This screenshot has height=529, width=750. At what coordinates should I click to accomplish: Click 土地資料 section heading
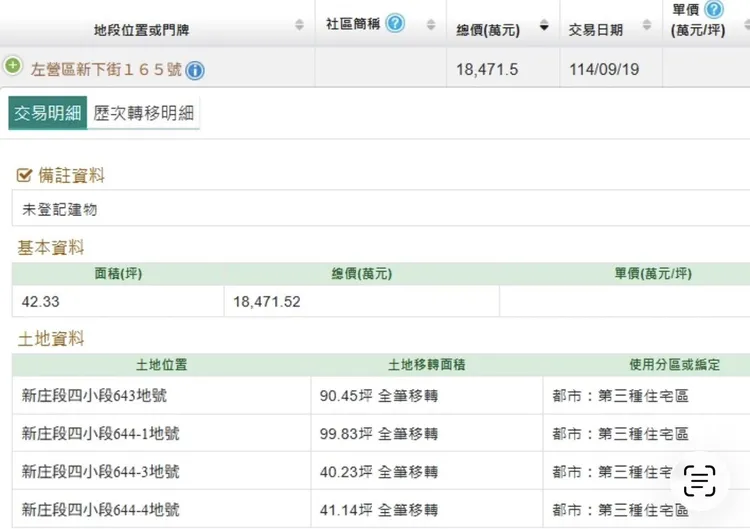click(x=51, y=339)
